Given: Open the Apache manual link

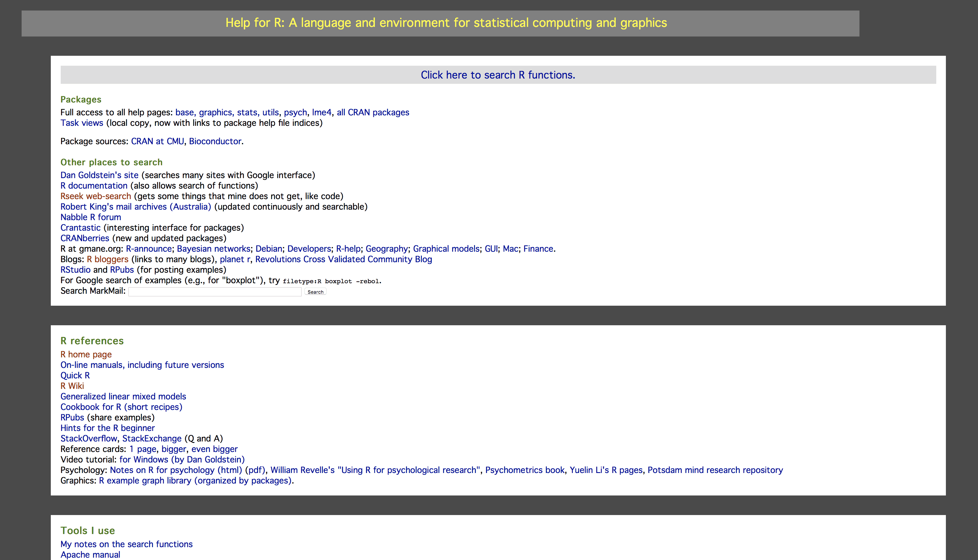Looking at the screenshot, I should tap(91, 555).
